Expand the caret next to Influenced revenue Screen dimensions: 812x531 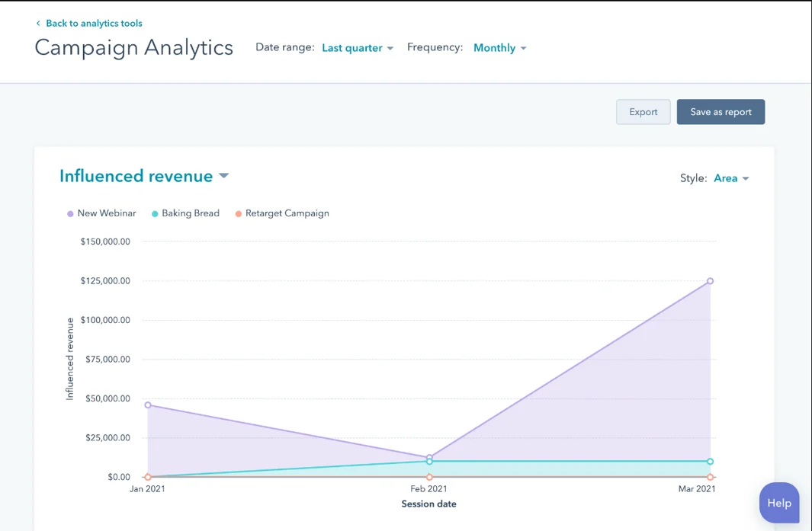(x=223, y=176)
